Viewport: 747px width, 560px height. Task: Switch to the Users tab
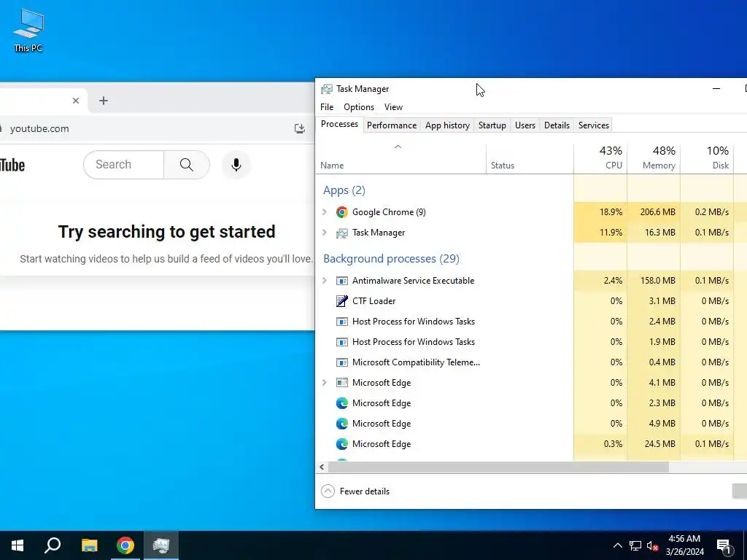tap(525, 125)
